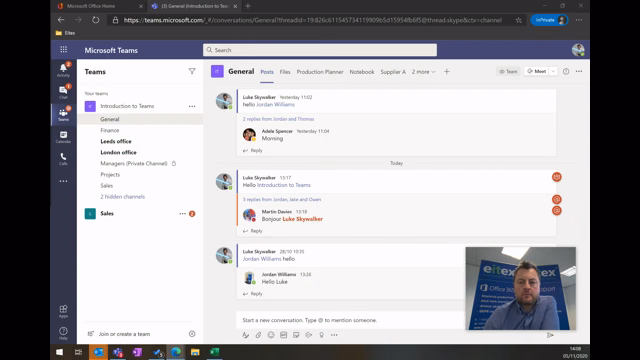Open the Meet button dropdown arrow
Image resolution: width=640 pixels, height=360 pixels.
point(553,71)
